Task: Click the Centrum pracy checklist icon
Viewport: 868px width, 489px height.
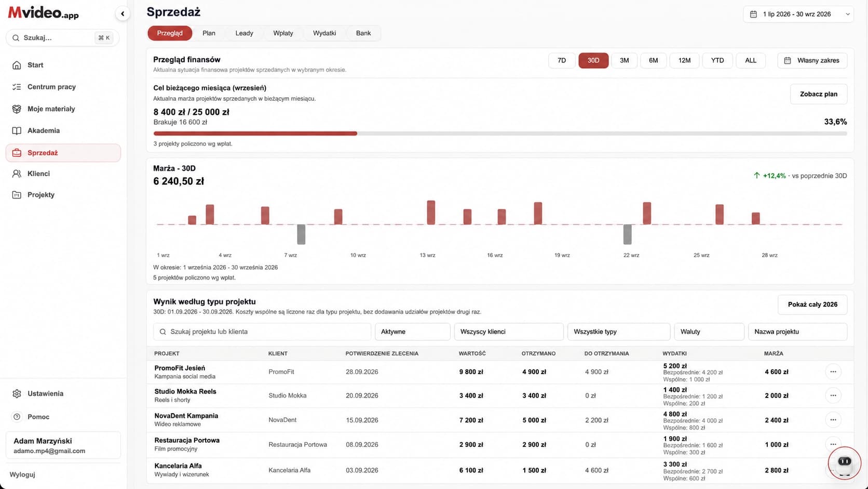Action: click(x=17, y=87)
